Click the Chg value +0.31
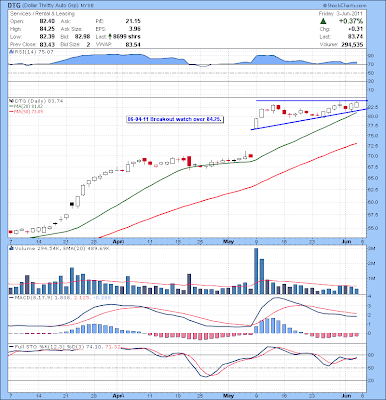Image resolution: width=386 pixels, height=400 pixels. tap(356, 29)
